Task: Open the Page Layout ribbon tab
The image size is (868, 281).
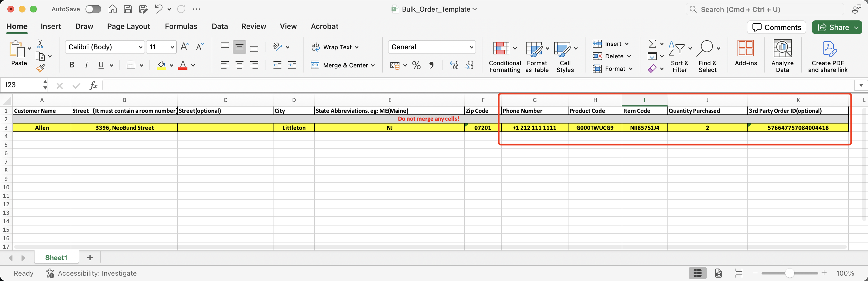Action: pos(128,26)
